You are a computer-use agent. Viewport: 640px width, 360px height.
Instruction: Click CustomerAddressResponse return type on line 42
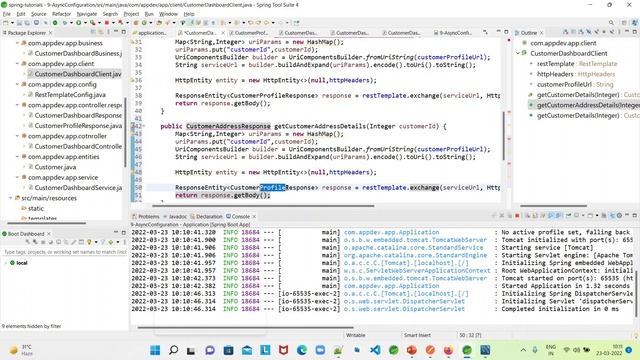coord(228,126)
